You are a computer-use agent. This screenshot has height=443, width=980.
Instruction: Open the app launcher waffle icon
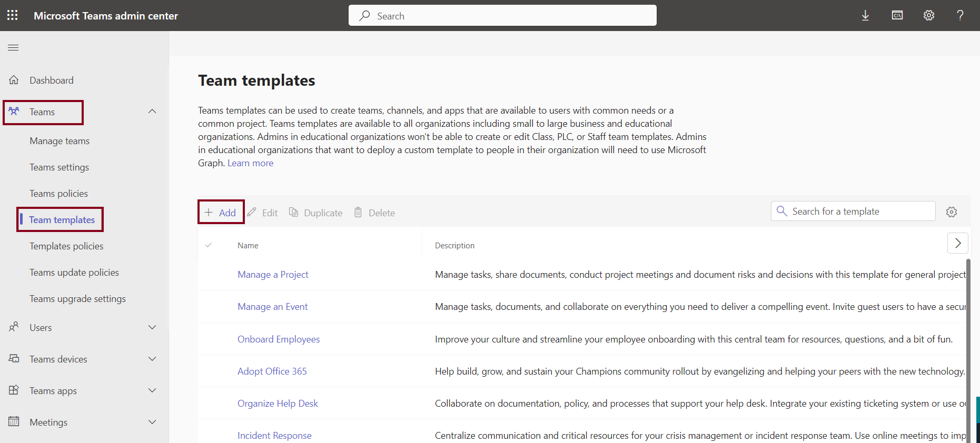click(x=13, y=15)
